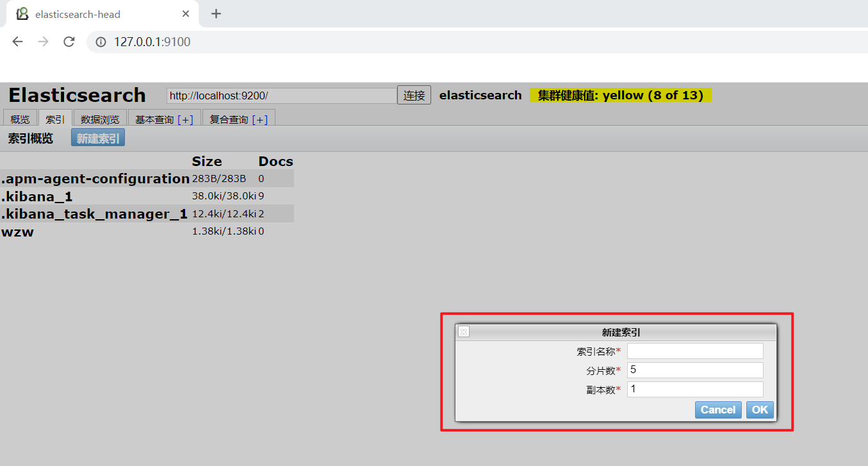Click the 38.0ki/38.0ki size value
The width and height of the screenshot is (868, 466).
pyautogui.click(x=224, y=196)
